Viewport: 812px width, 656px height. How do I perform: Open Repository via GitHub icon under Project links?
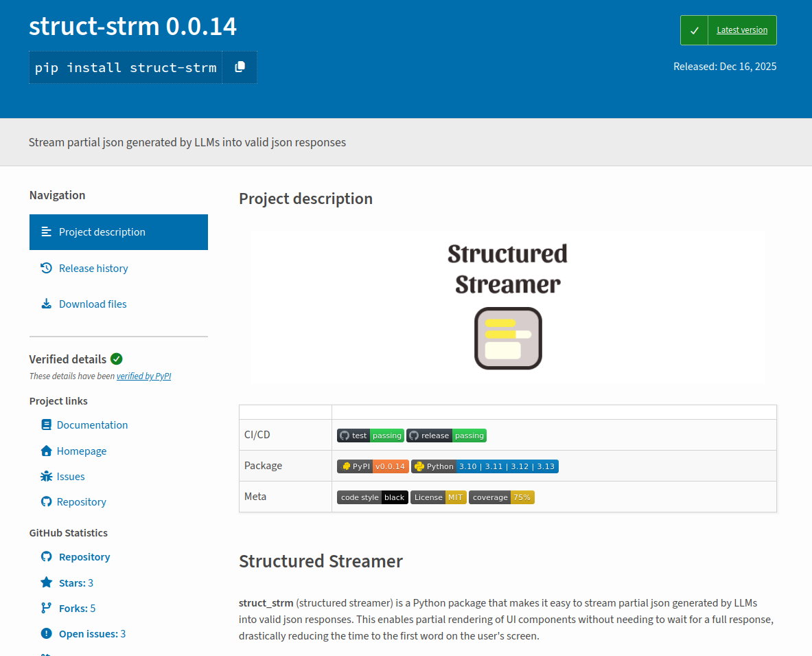point(45,501)
